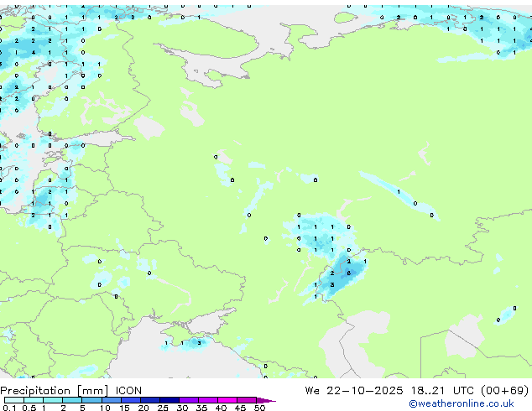Click the legend scale label '0.1'

9,408
